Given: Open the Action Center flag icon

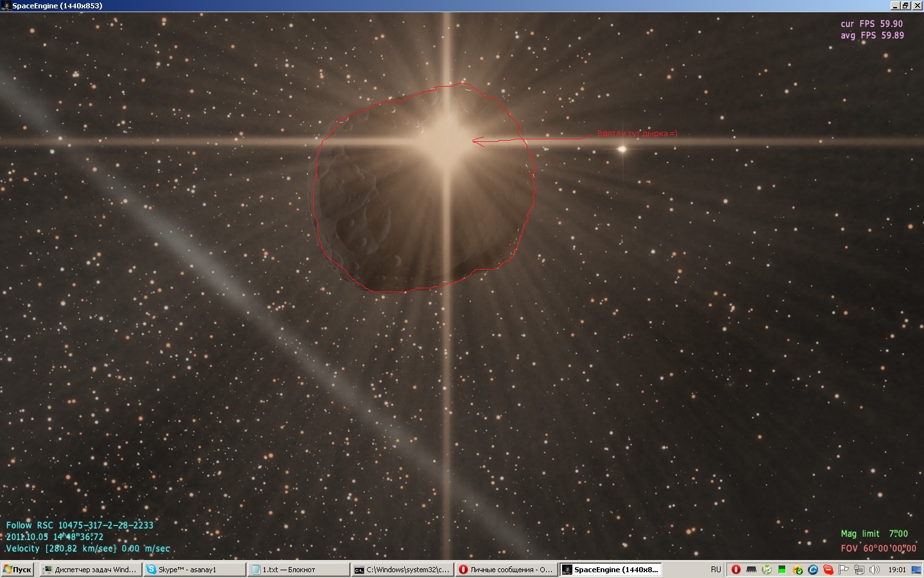Looking at the screenshot, I should point(844,570).
